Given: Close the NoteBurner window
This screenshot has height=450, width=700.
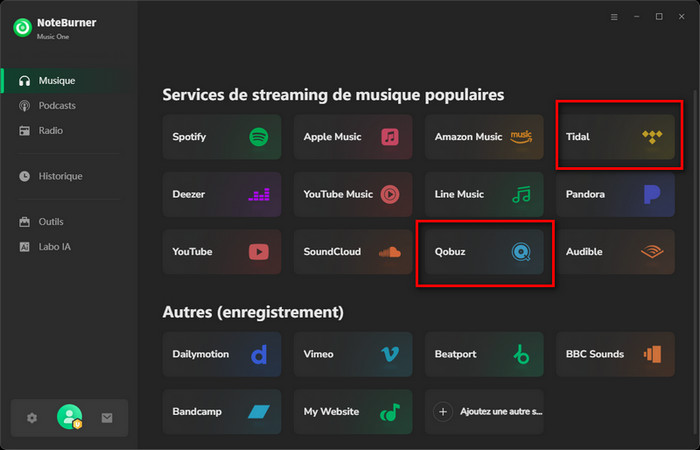Looking at the screenshot, I should pyautogui.click(x=681, y=17).
